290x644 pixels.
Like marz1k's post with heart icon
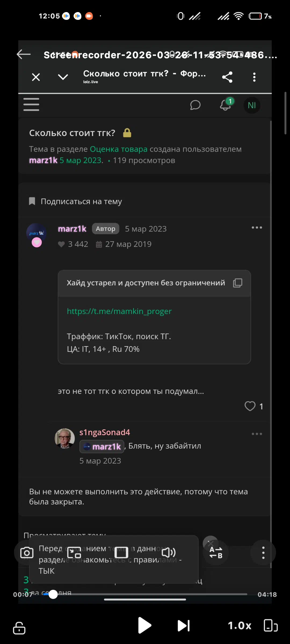pos(250,406)
